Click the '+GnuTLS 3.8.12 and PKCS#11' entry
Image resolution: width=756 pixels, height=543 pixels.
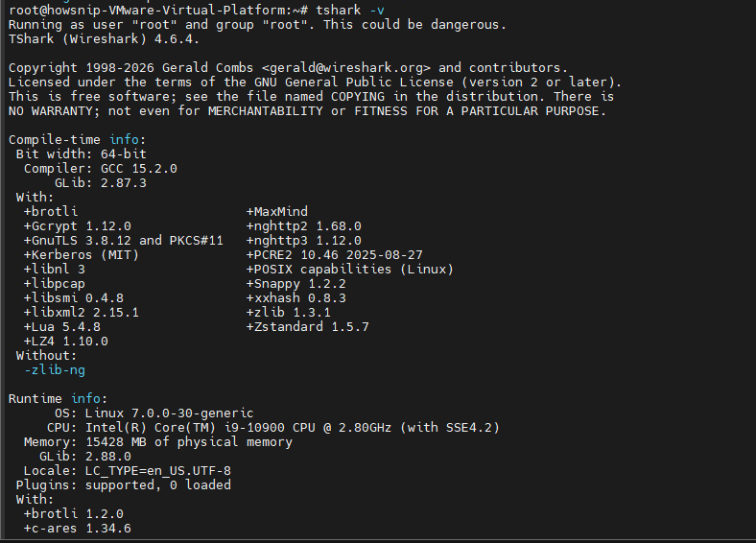pyautogui.click(x=124, y=241)
